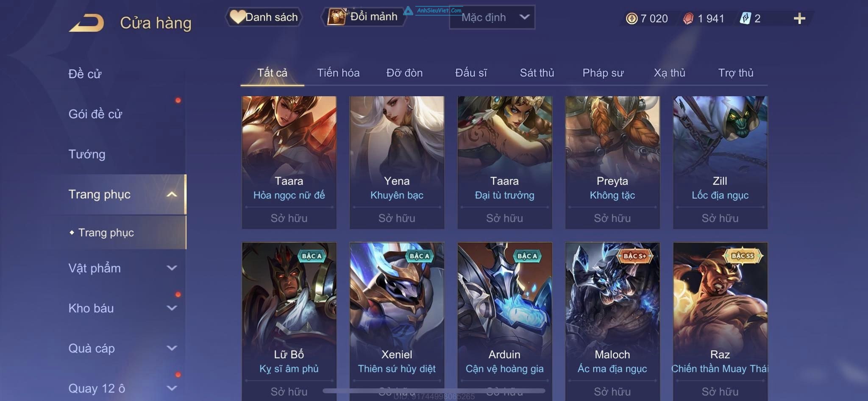Open Đổi mảnh fragment exchange
This screenshot has width=868, height=401.
pos(364,17)
